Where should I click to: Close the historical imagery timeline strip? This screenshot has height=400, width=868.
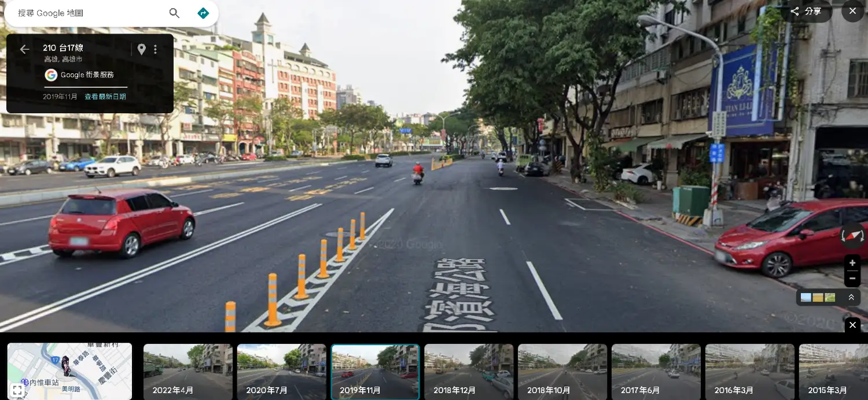[852, 325]
